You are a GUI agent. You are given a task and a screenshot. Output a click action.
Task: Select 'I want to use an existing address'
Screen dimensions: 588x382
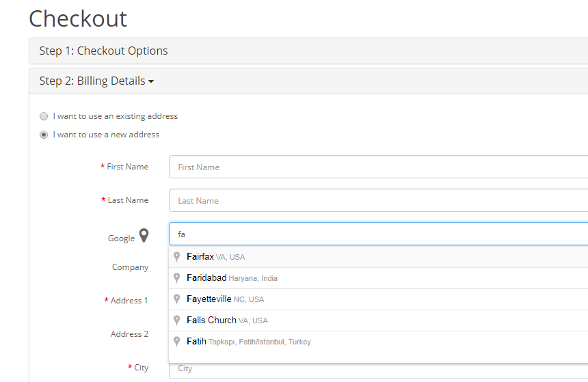click(44, 116)
